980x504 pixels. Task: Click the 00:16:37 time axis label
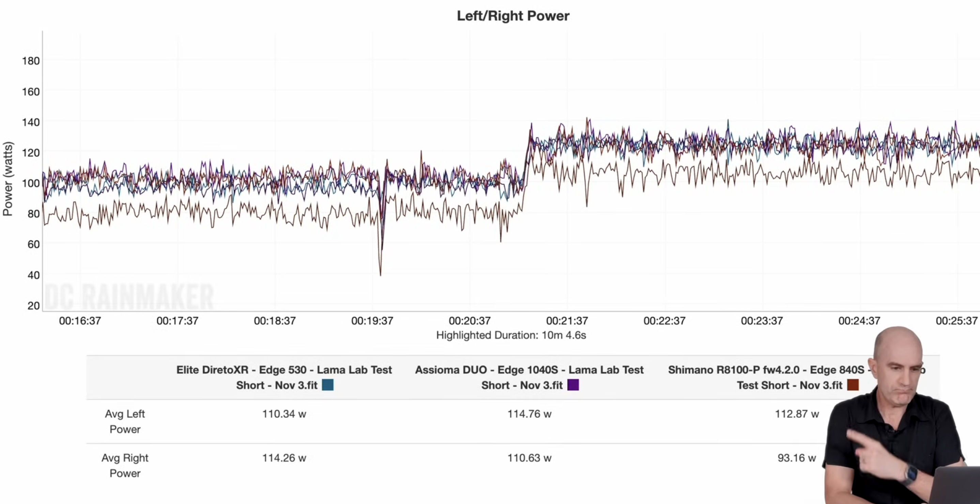(x=80, y=321)
